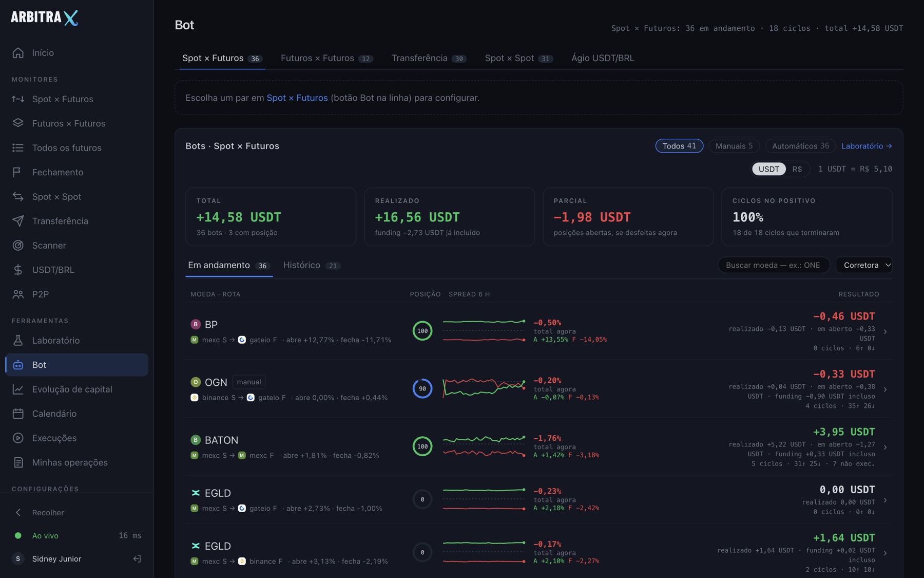Image resolution: width=924 pixels, height=578 pixels.
Task: Switch to the Histórico tab
Action: [311, 265]
